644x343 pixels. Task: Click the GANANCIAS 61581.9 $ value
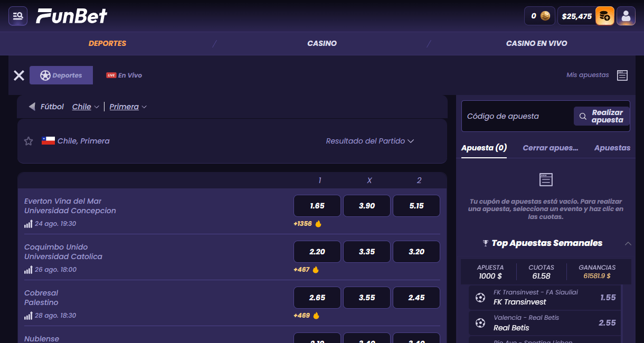click(597, 275)
